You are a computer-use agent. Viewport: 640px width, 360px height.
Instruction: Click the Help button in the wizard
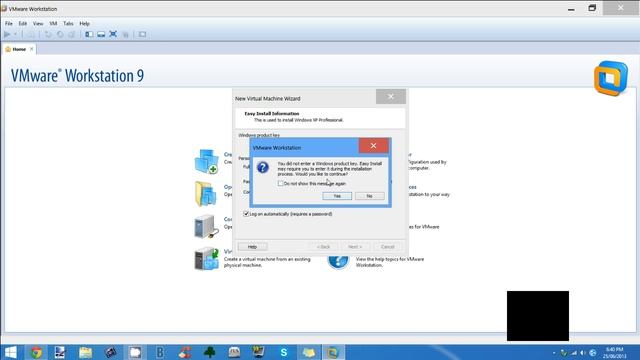[252, 247]
